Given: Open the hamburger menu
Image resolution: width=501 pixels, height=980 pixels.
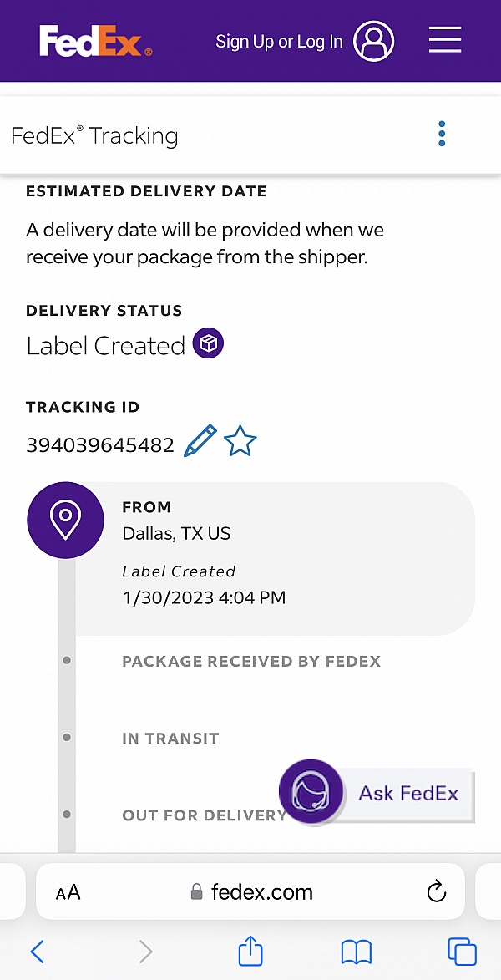Looking at the screenshot, I should (445, 41).
